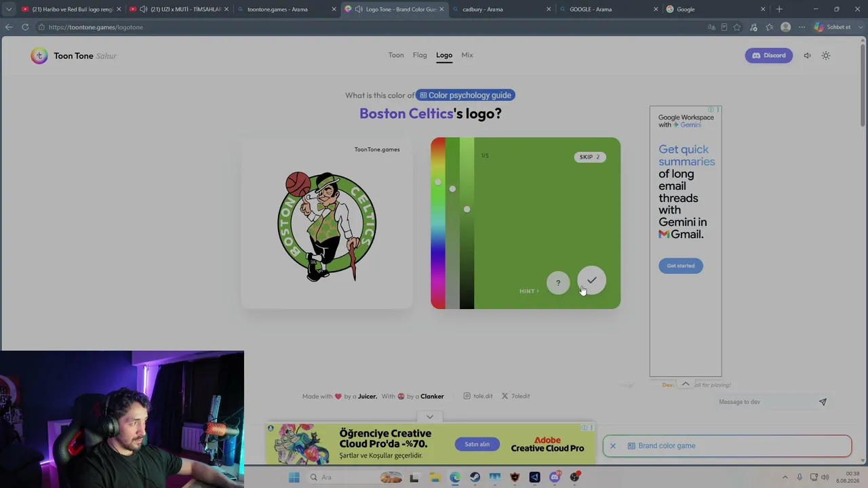This screenshot has width=868, height=488.
Task: Open the browser settings three-dot menu
Action: coord(802,27)
